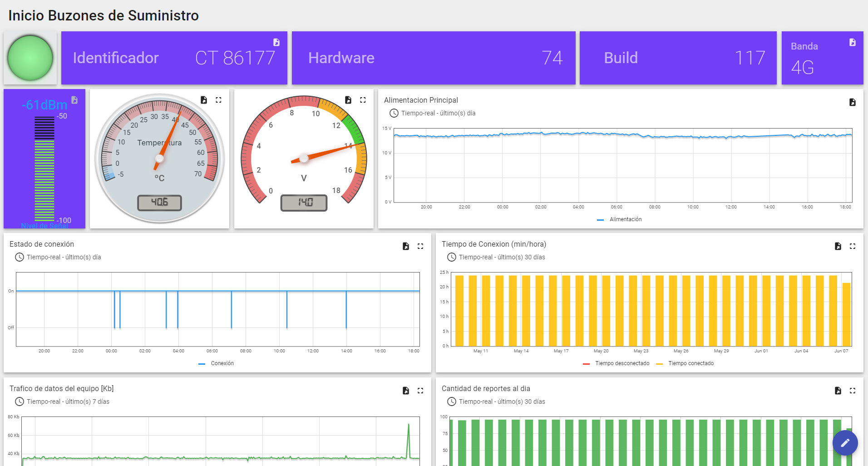Export Trafico de datos chart data
Viewport: 868px width, 466px height.
pos(406,391)
